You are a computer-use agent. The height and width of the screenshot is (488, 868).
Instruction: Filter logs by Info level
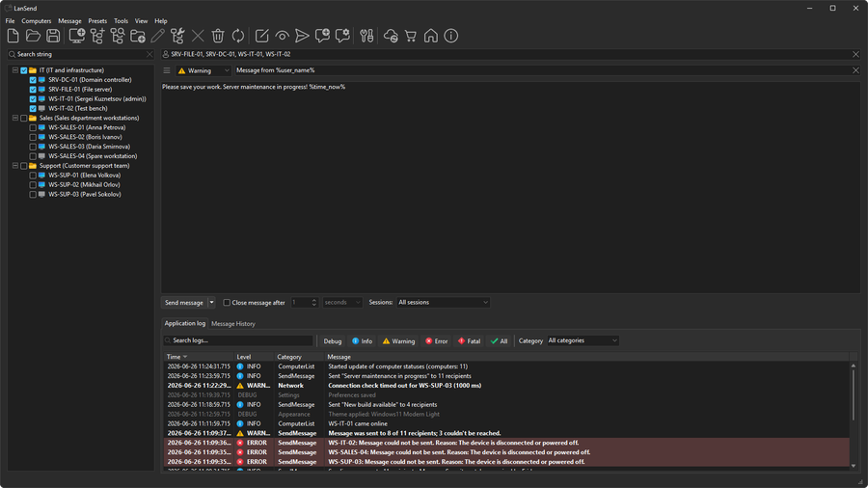(x=362, y=340)
